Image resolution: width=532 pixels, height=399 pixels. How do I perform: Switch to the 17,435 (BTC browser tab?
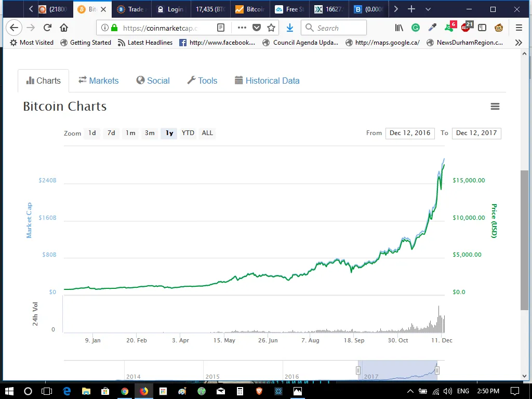tap(210, 9)
